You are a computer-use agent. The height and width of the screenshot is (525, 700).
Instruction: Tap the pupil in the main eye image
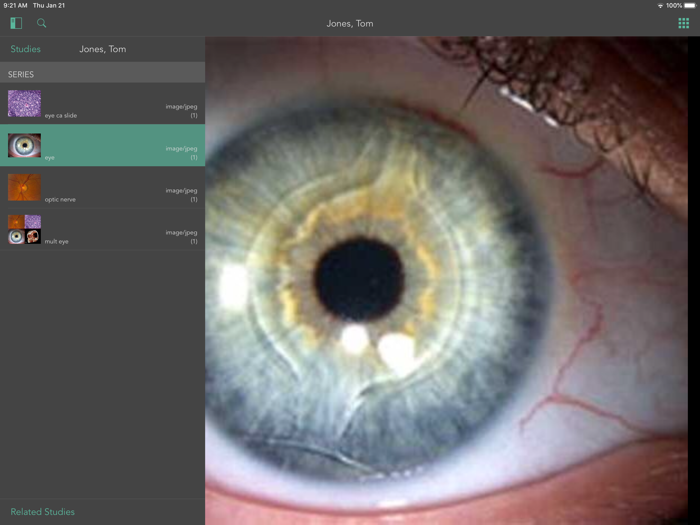359,280
